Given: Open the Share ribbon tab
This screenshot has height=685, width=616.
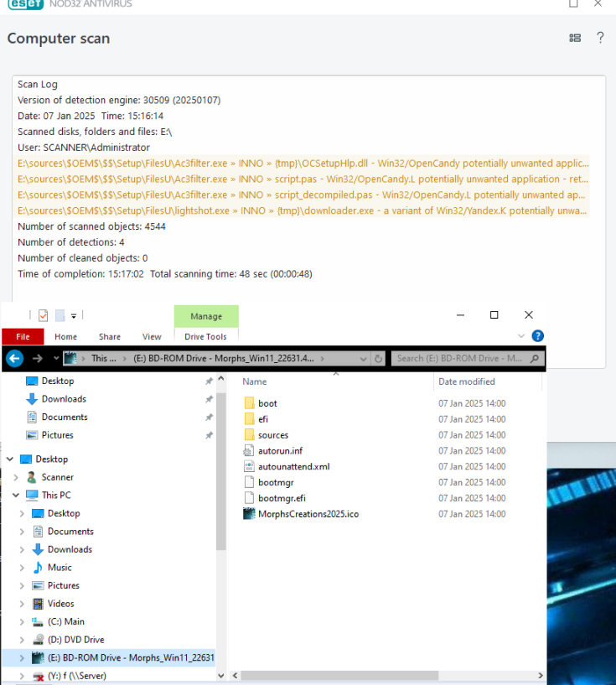Looking at the screenshot, I should click(110, 336).
